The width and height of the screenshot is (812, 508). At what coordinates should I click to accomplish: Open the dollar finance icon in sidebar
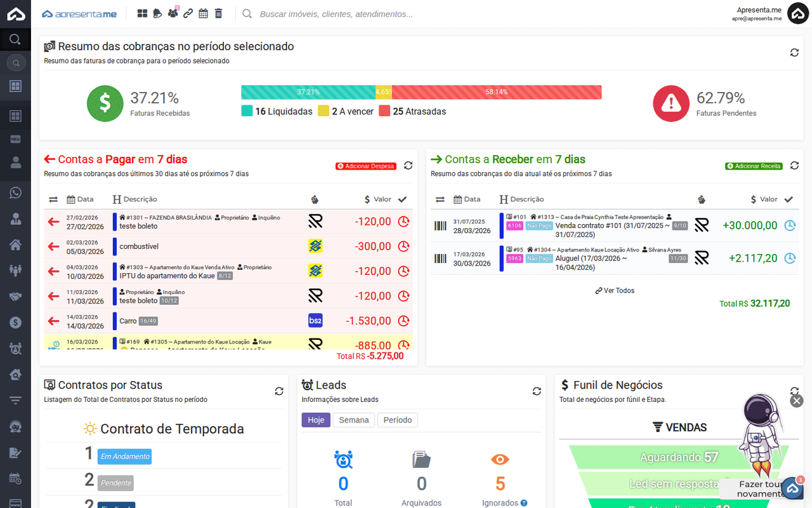(x=15, y=323)
